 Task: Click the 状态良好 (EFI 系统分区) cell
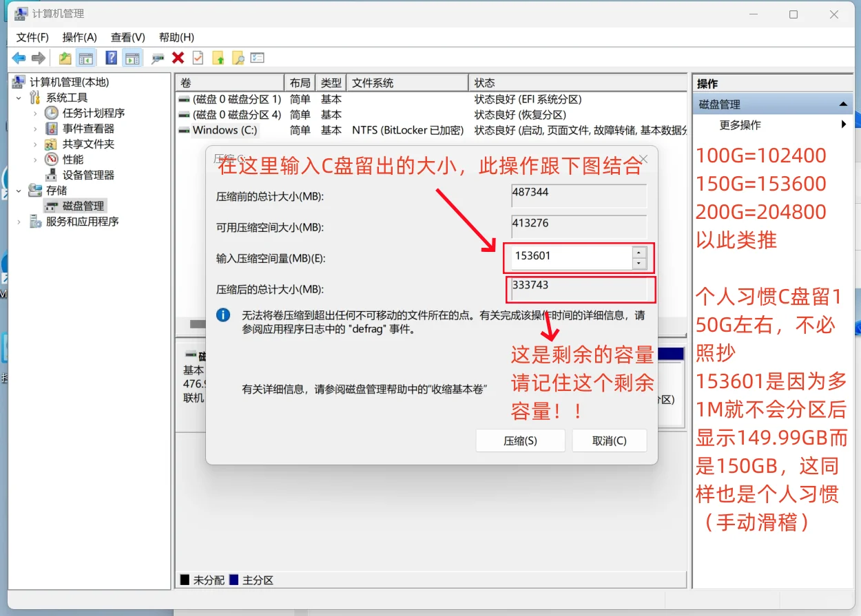(528, 99)
